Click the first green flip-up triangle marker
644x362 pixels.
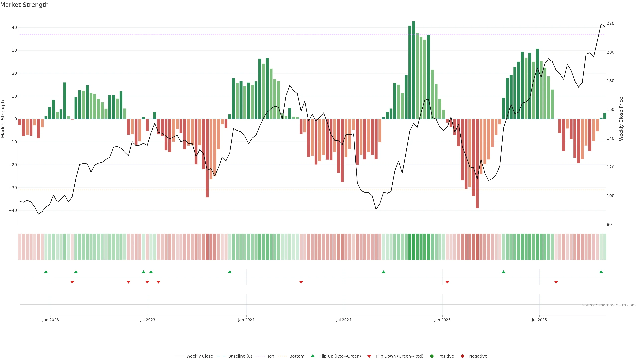tap(46, 272)
